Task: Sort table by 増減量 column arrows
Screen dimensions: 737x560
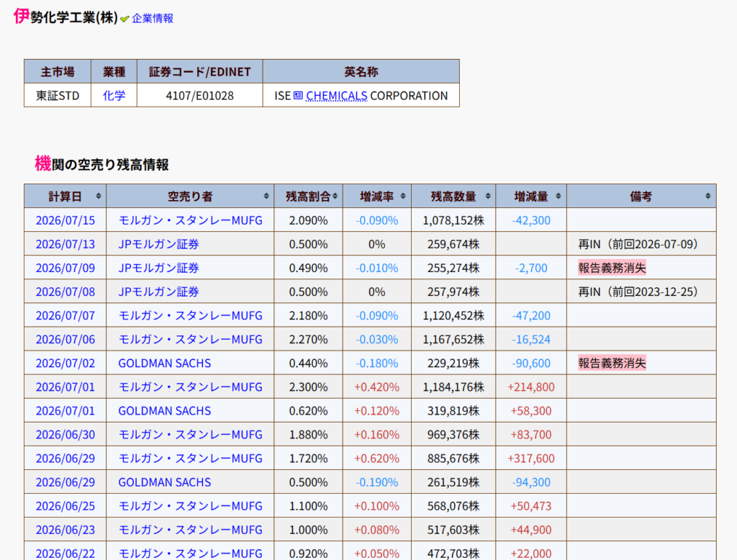Action: 559,196
